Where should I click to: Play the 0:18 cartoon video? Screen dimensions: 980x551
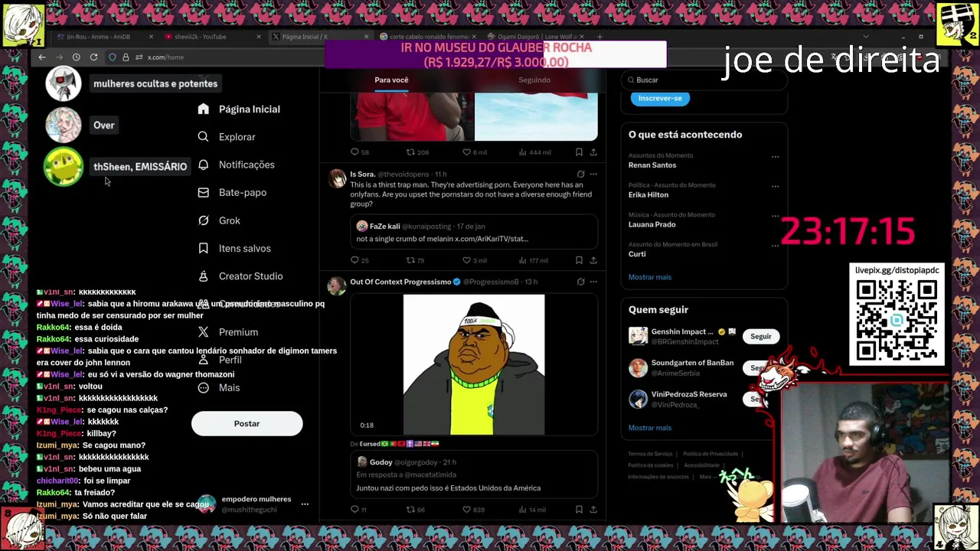click(474, 365)
